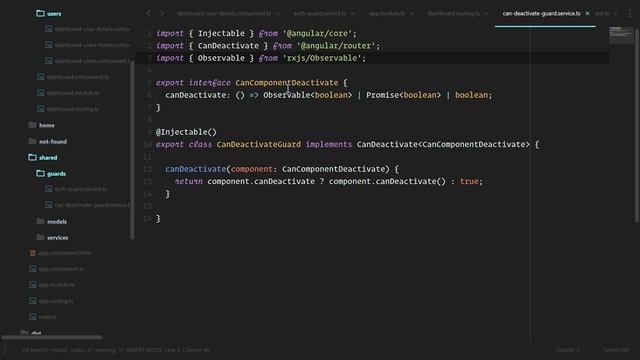
Task: Click the 'rxjs/Observable' import string
Action: [322, 58]
